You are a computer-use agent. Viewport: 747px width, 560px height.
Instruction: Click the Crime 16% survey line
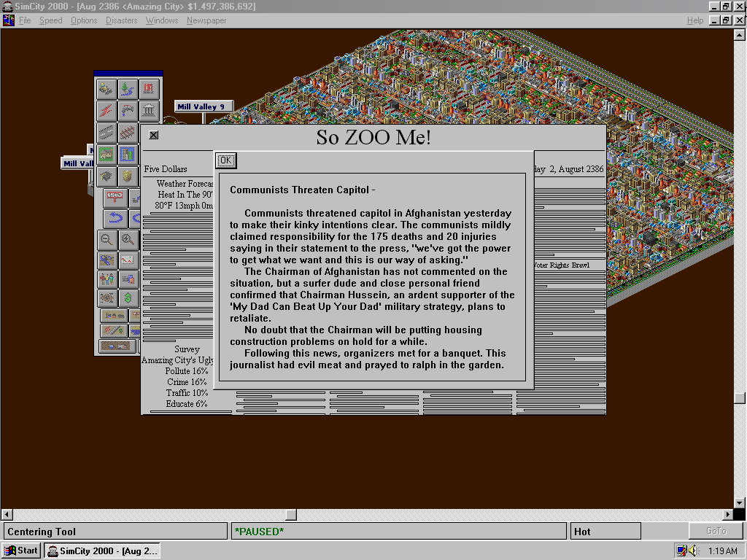(187, 382)
